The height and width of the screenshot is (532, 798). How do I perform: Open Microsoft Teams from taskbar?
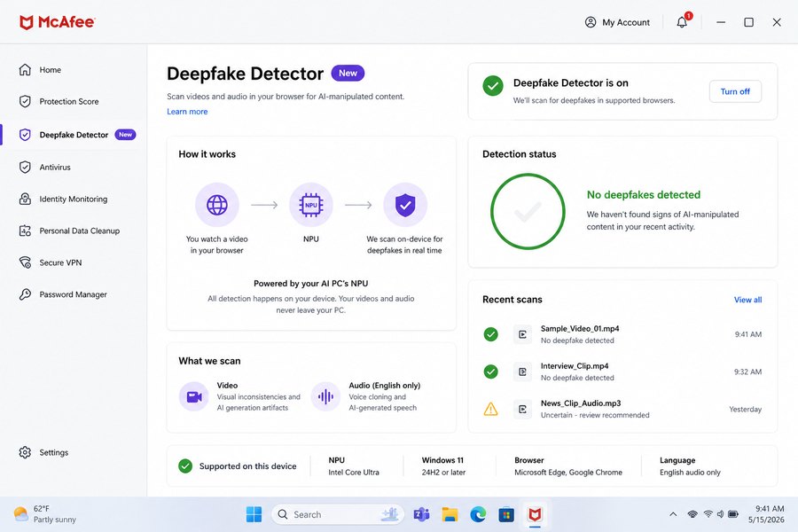pos(421,514)
